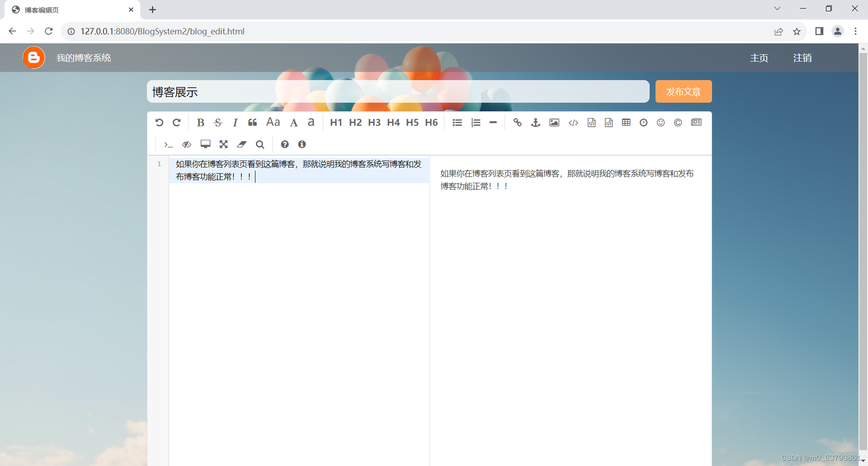Switch to the 主页 menu item
Viewport: 868px width, 466px height.
point(759,58)
